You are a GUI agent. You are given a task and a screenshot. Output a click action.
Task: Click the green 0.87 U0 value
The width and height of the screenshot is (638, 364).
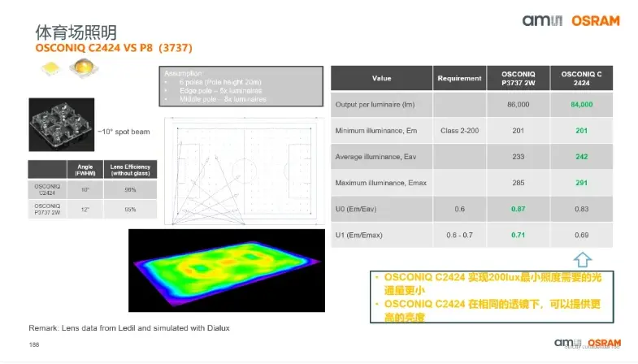[x=519, y=209]
